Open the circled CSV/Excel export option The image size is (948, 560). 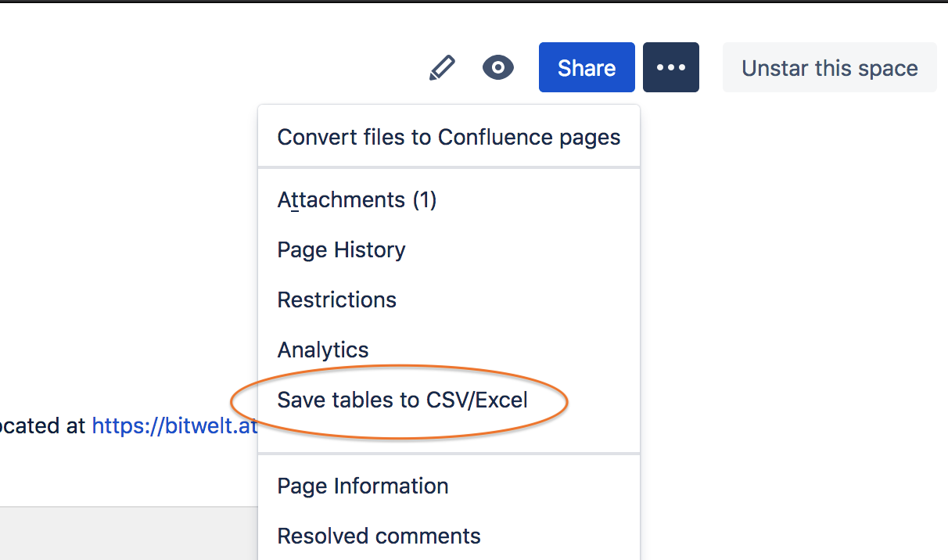pyautogui.click(x=402, y=400)
